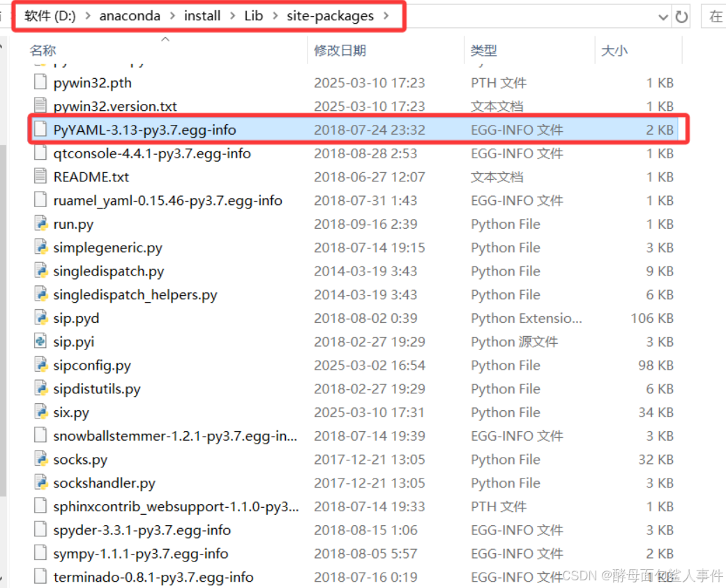Select the sip.pyi source file icon
The height and width of the screenshot is (588, 726).
tap(40, 342)
